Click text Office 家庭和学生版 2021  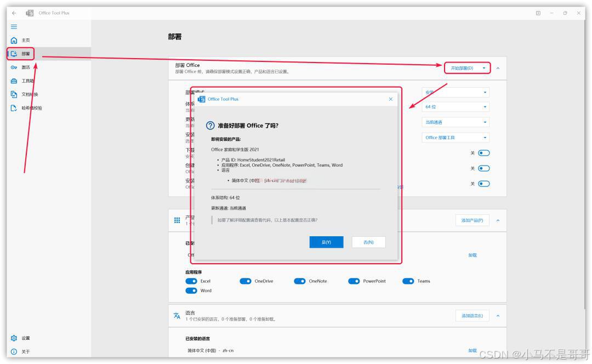(x=235, y=150)
